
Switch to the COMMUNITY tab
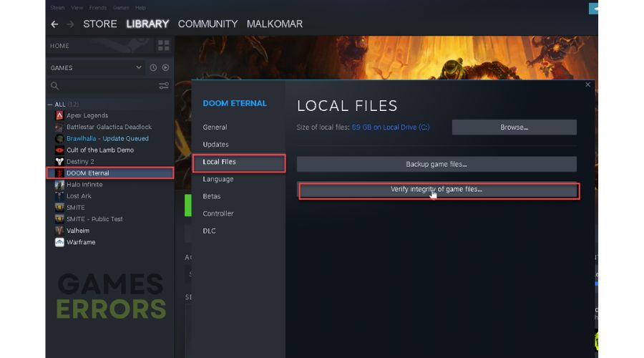208,24
